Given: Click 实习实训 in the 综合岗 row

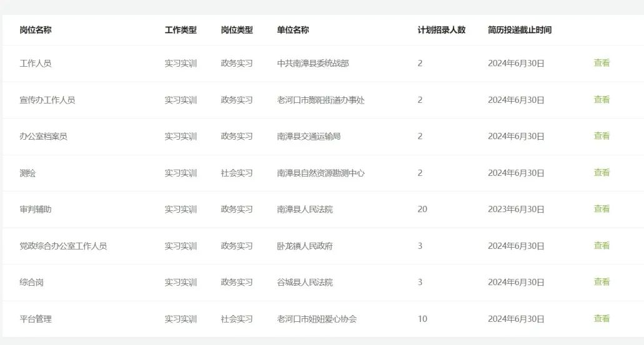Looking at the screenshot, I should 181,282.
